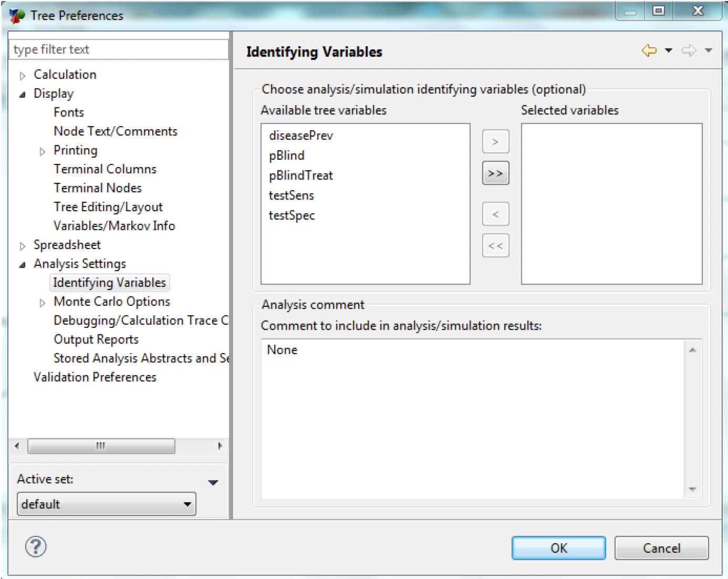Open the help question mark icon
Screen dimensions: 728x579
click(35, 547)
